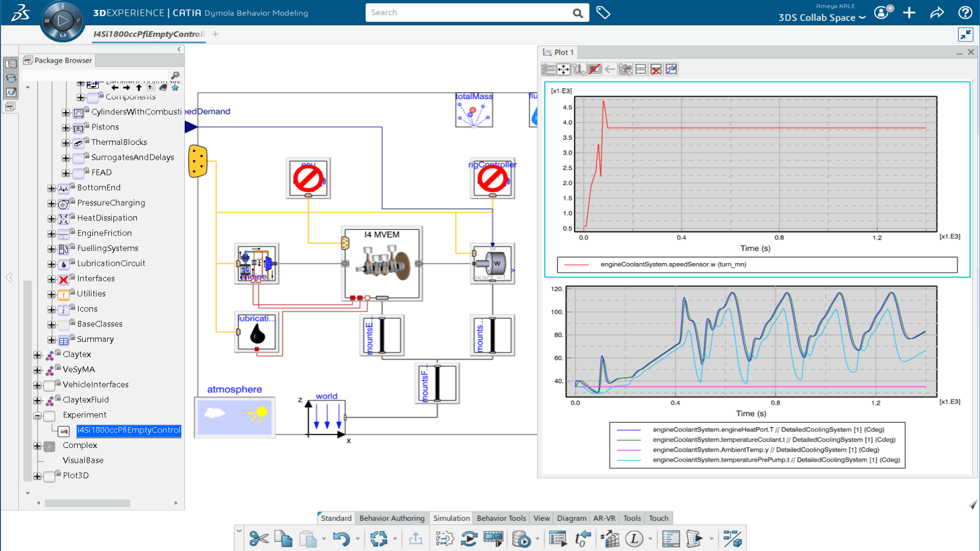Click the Simulate refresh-play icon
Viewport: 980px width, 551px height.
pos(469,538)
